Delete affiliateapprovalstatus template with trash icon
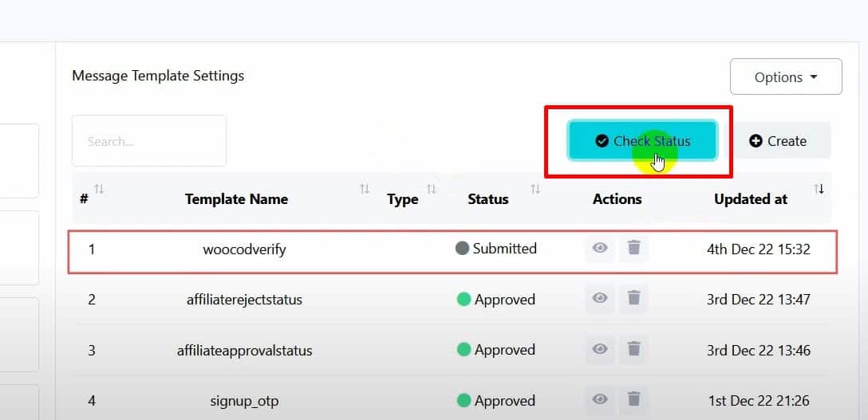The image size is (868, 420). (633, 349)
